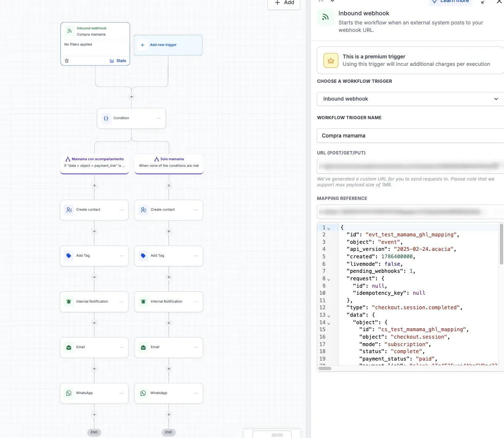Add a step below Mamama con acompañamiento branch
The width and height of the screenshot is (504, 438).
(x=94, y=185)
